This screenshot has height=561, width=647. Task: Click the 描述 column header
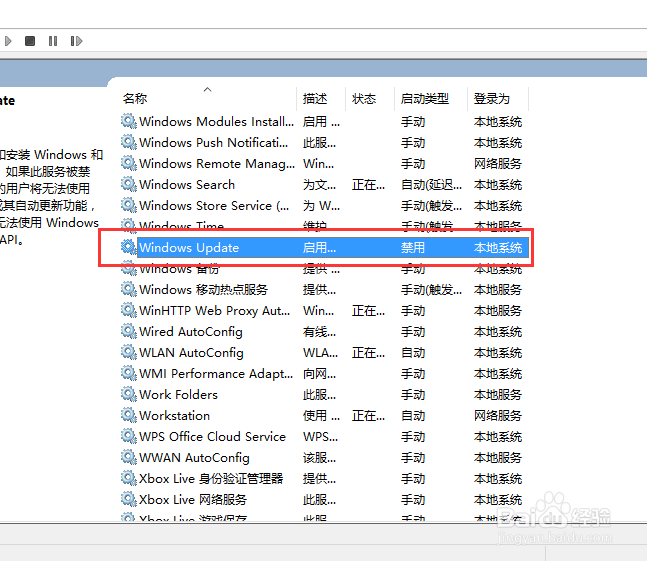point(315,99)
